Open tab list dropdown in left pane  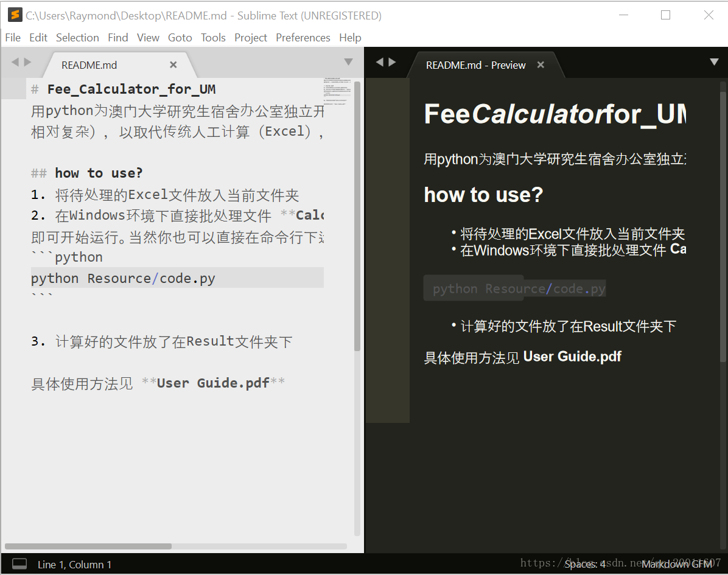[x=349, y=61]
